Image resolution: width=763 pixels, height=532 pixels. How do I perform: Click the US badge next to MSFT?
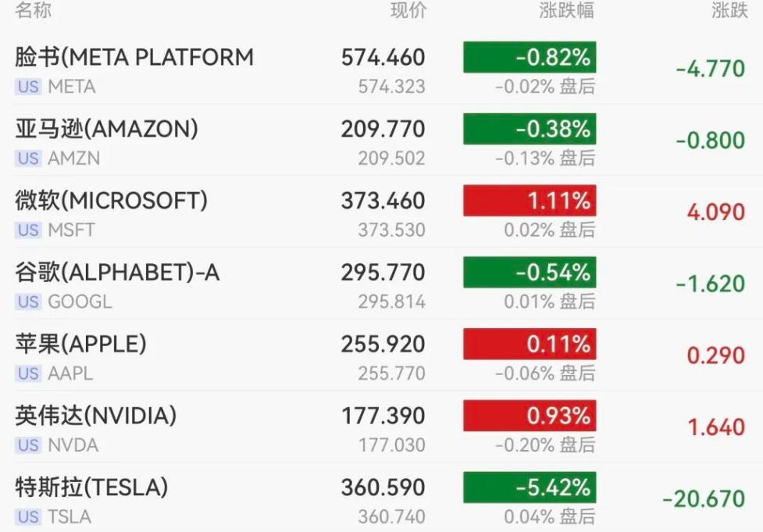click(28, 230)
